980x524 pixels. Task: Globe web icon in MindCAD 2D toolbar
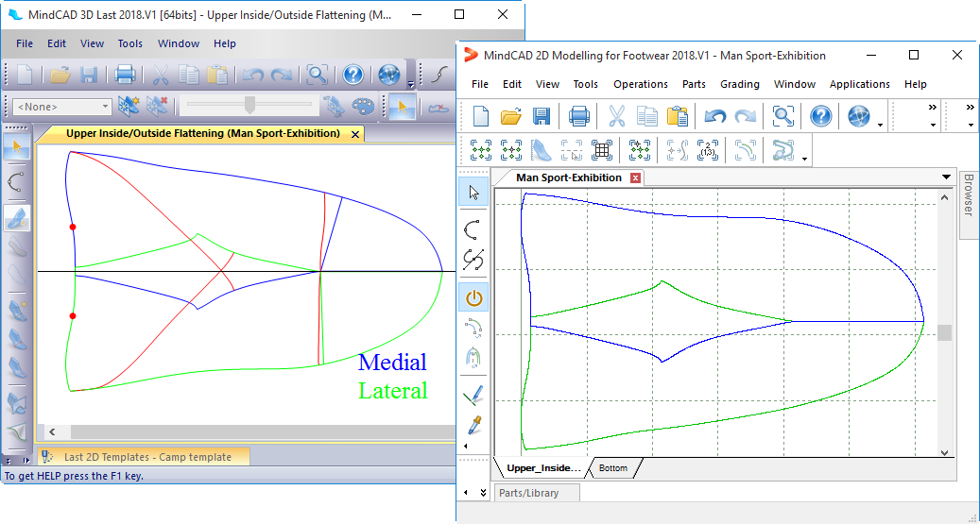click(x=859, y=116)
